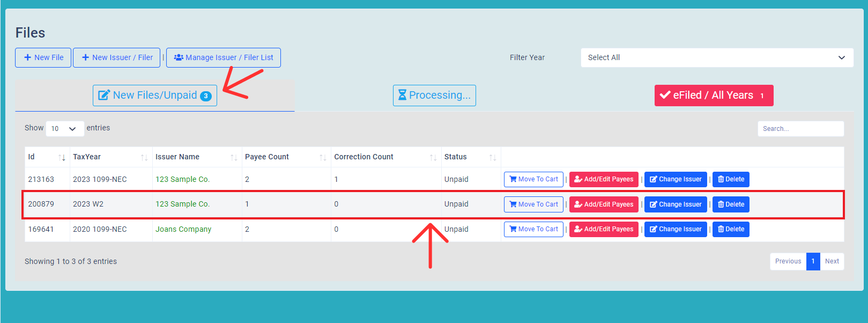The width and height of the screenshot is (868, 323).
Task: Add/Edit Payees for file 213163
Action: coord(604,179)
